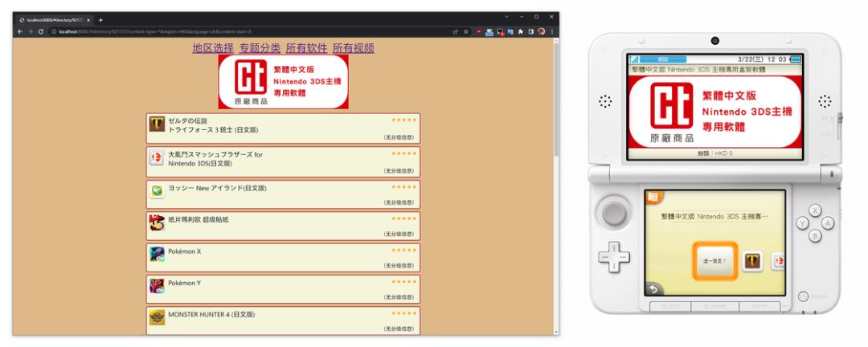Open the browser profile avatar

[542, 31]
